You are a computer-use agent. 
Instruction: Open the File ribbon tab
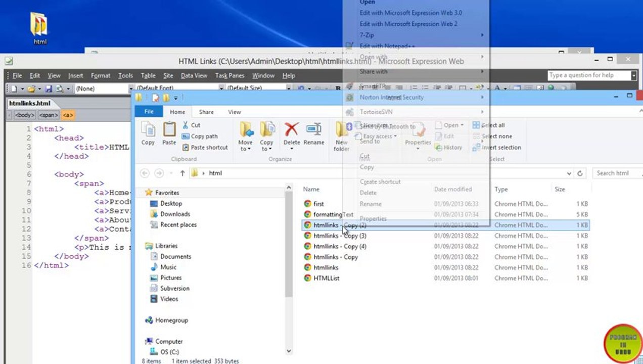(x=149, y=112)
